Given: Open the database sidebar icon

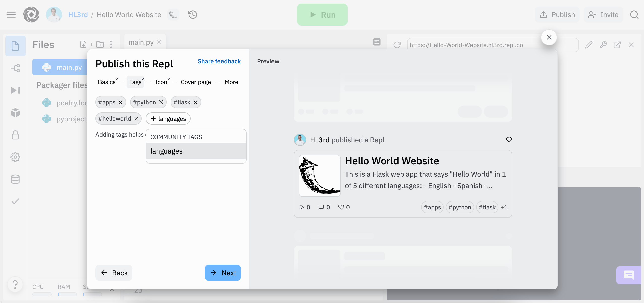Looking at the screenshot, I should coord(15,179).
